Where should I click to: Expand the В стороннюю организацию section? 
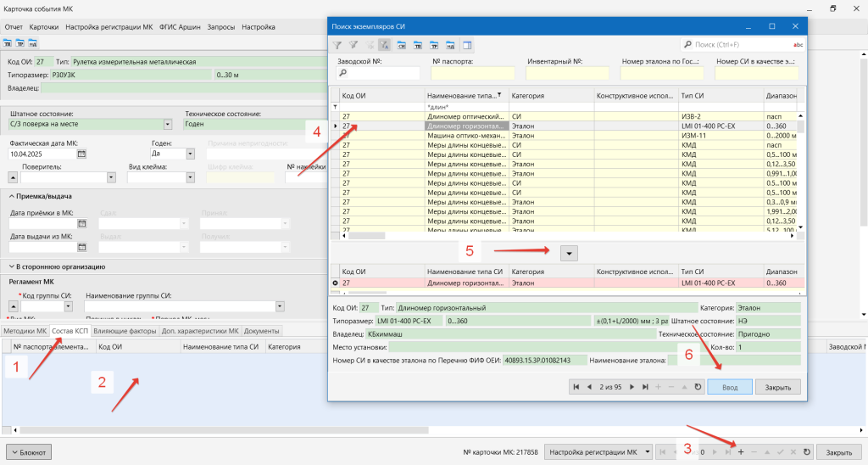(57, 266)
